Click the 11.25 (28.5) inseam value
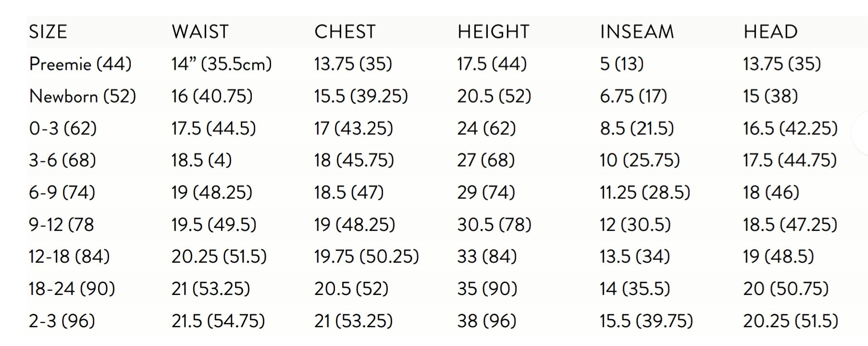The width and height of the screenshot is (868, 346). point(645,192)
